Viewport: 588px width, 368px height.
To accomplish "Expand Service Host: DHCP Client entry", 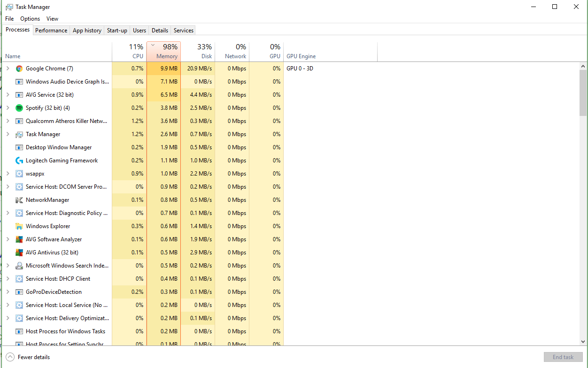I will tap(8, 279).
